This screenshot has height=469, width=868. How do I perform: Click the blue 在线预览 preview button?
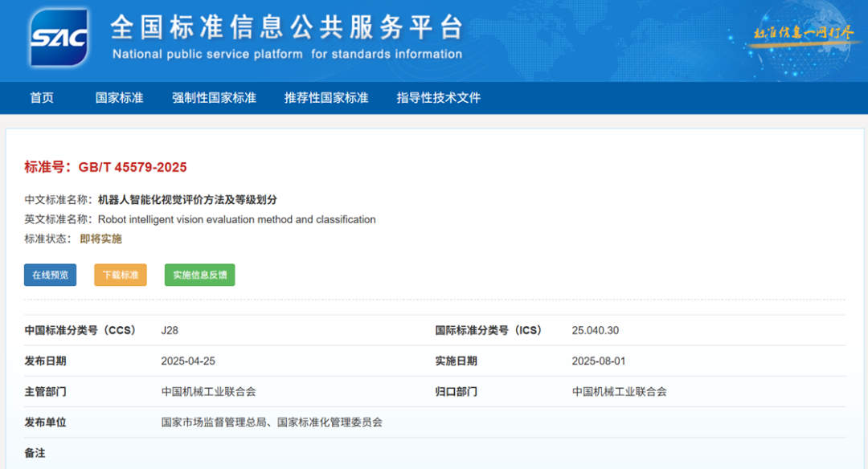pyautogui.click(x=50, y=275)
